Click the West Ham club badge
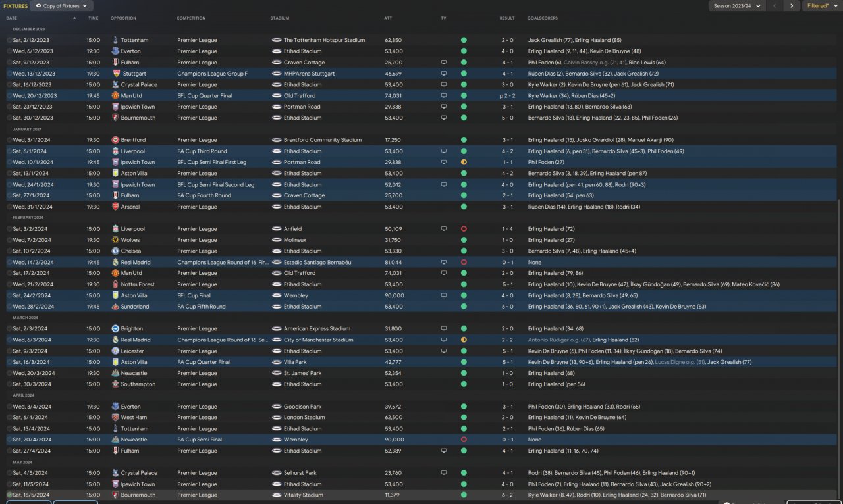843x504 pixels. pyautogui.click(x=116, y=418)
